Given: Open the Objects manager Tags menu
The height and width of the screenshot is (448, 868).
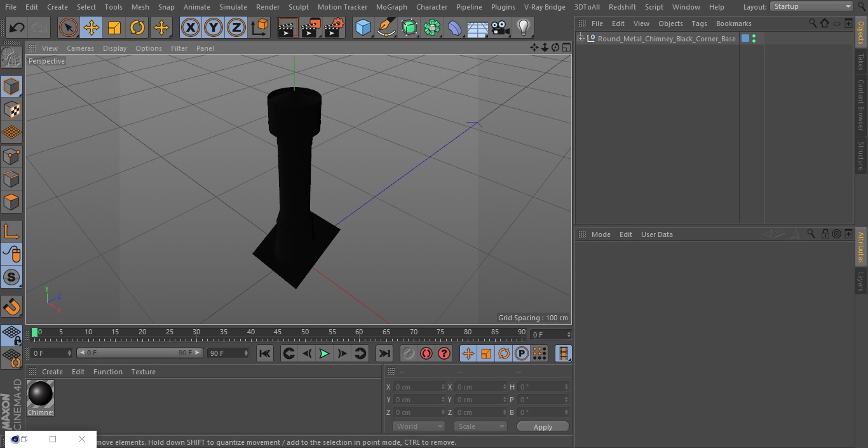Looking at the screenshot, I should point(699,24).
